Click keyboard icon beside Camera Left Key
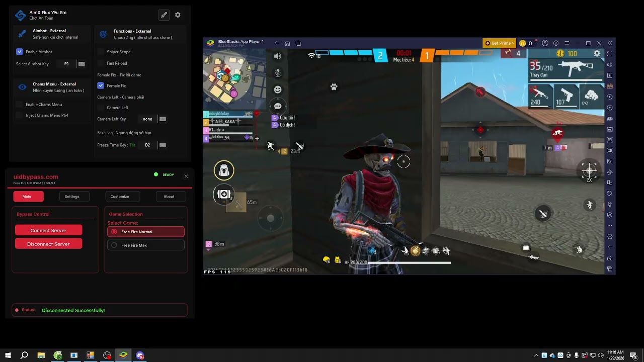 pyautogui.click(x=163, y=119)
